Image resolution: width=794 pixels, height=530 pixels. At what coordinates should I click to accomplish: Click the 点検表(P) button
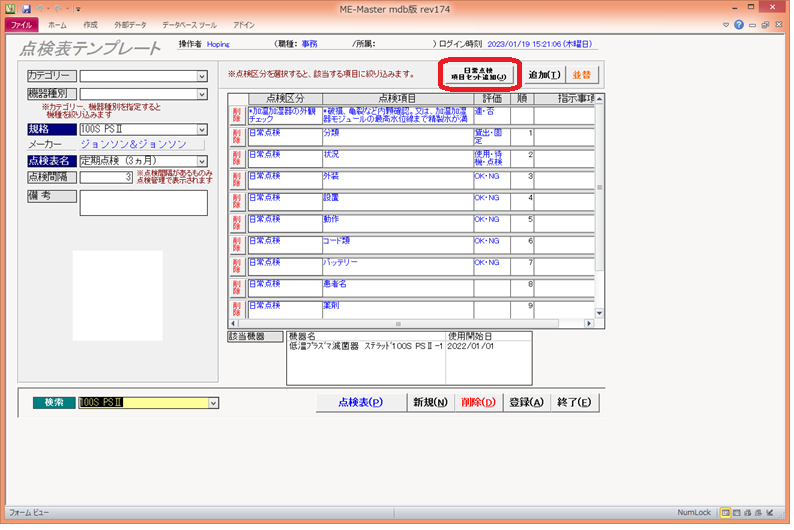361,402
